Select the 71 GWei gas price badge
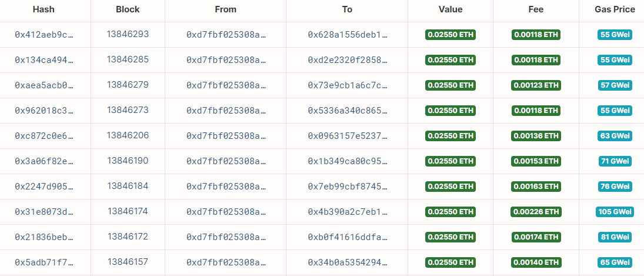Screen dimensions: 644x276 coord(615,161)
